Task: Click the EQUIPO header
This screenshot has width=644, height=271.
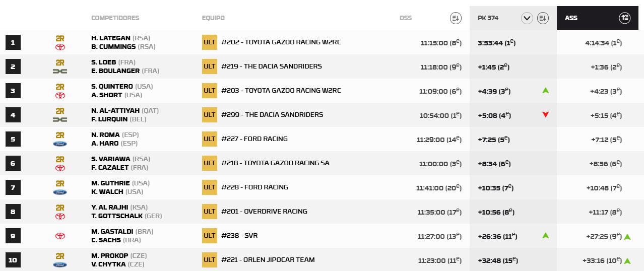Action: coord(213,18)
